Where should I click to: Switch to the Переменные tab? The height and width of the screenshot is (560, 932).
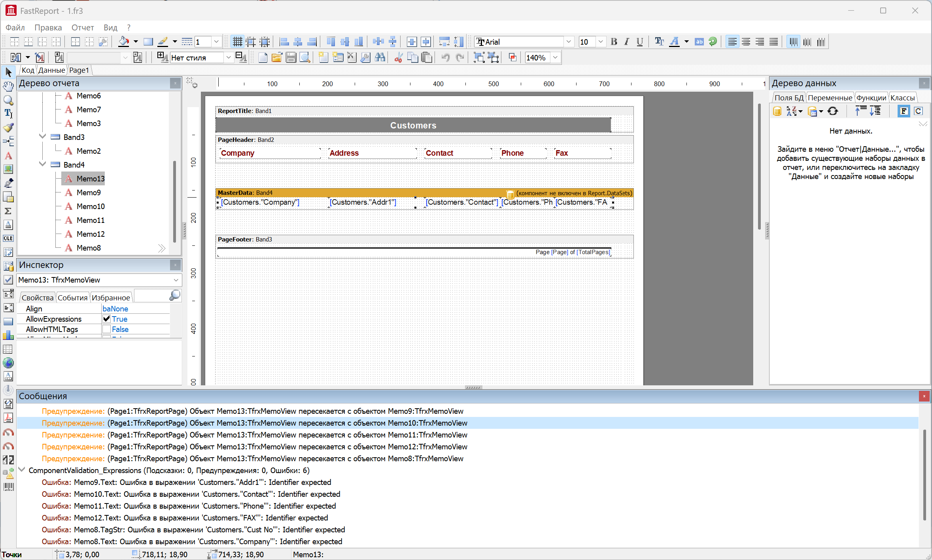[x=830, y=98]
